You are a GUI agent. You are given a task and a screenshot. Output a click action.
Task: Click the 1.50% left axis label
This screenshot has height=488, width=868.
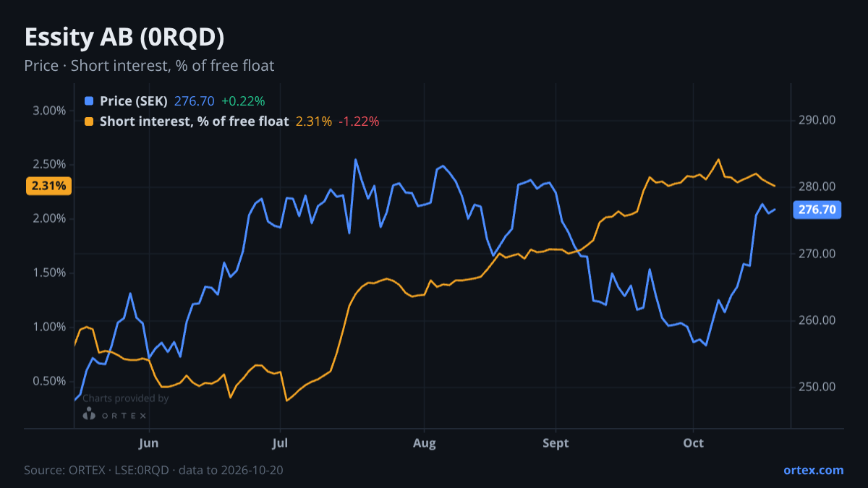pos(49,273)
